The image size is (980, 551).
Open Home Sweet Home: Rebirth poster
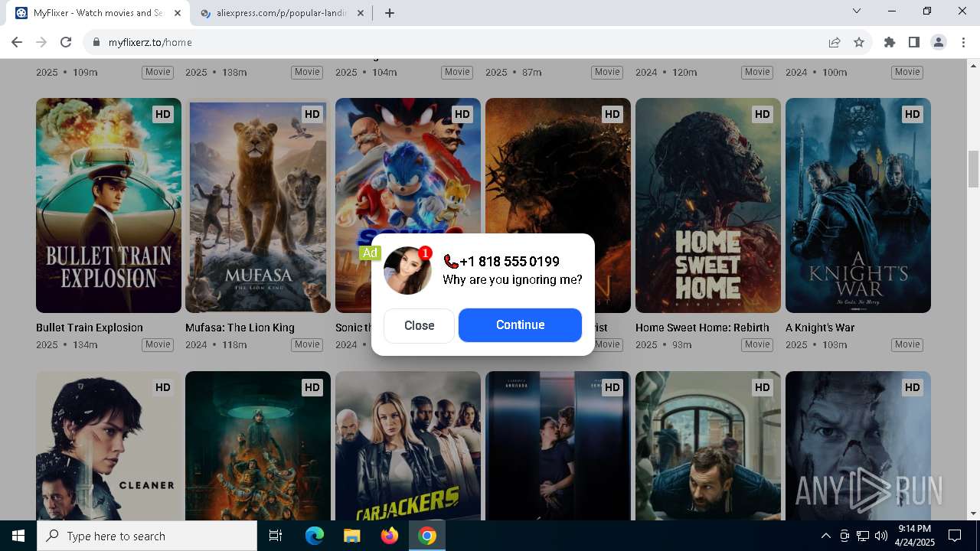708,205
